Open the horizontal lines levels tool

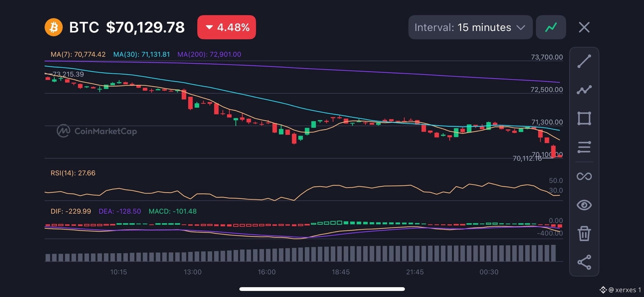coord(584,147)
